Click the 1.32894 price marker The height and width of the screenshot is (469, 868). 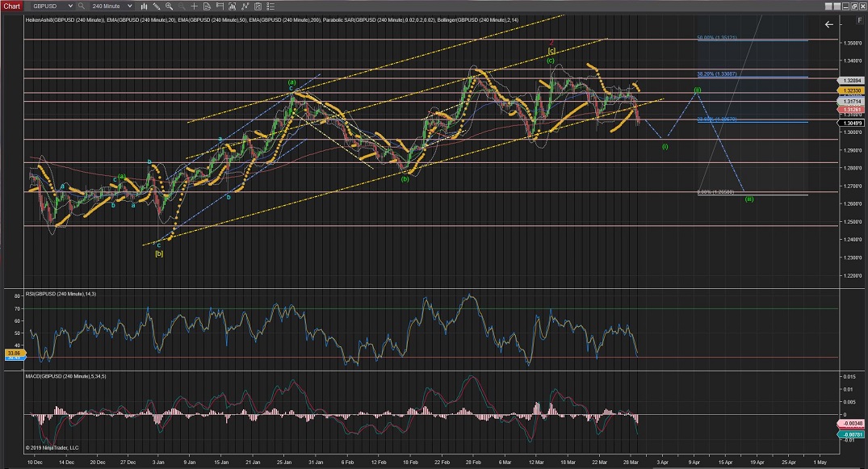click(853, 81)
